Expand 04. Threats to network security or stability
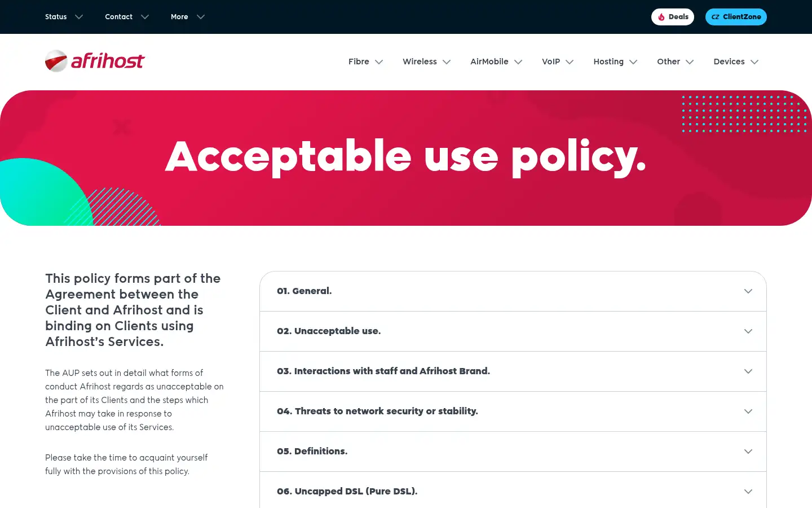Screen dimensions: 812x508 pyautogui.click(x=513, y=411)
